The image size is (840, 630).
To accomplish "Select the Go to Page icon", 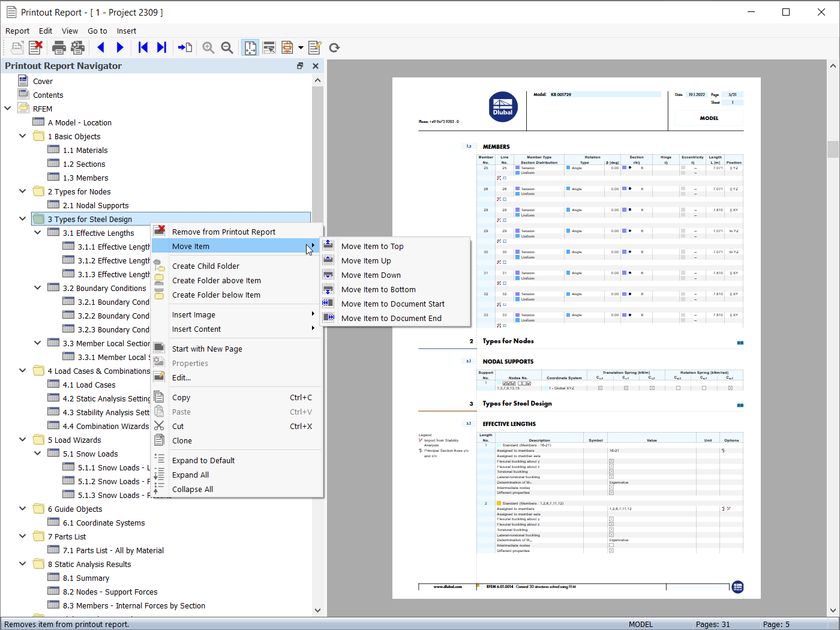I will coord(185,47).
